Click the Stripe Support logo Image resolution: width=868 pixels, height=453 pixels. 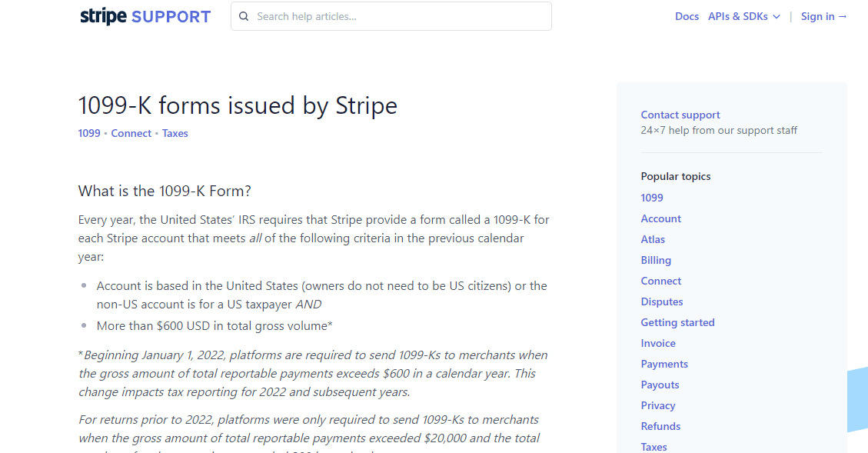tap(145, 16)
